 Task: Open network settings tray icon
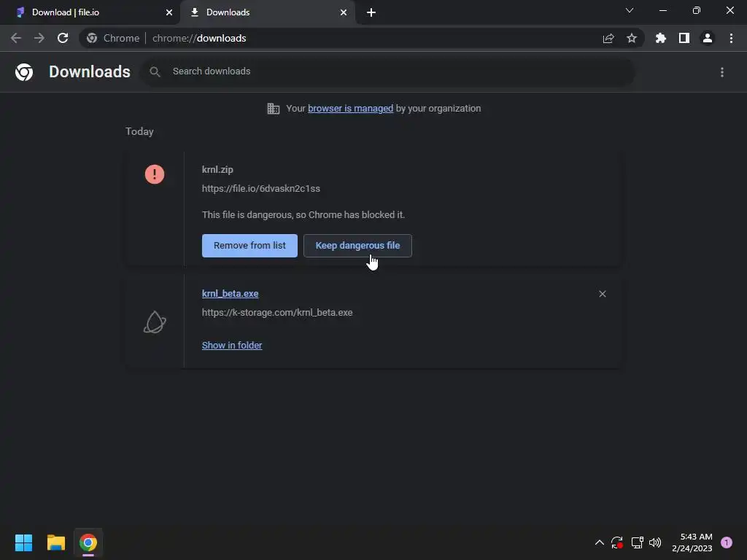[x=637, y=542]
